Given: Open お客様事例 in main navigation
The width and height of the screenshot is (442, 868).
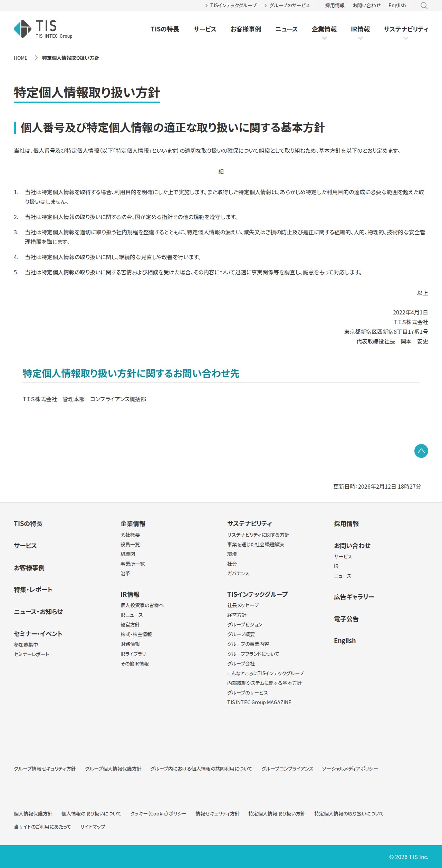Looking at the screenshot, I should pos(246,29).
